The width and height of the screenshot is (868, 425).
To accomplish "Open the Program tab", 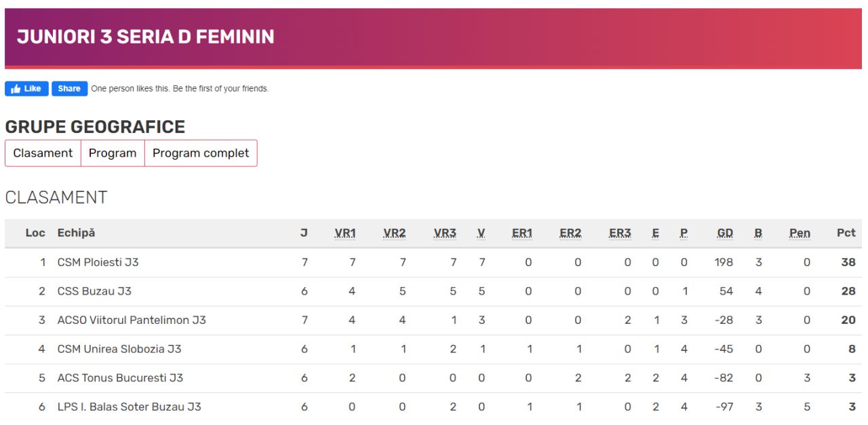I will point(113,153).
